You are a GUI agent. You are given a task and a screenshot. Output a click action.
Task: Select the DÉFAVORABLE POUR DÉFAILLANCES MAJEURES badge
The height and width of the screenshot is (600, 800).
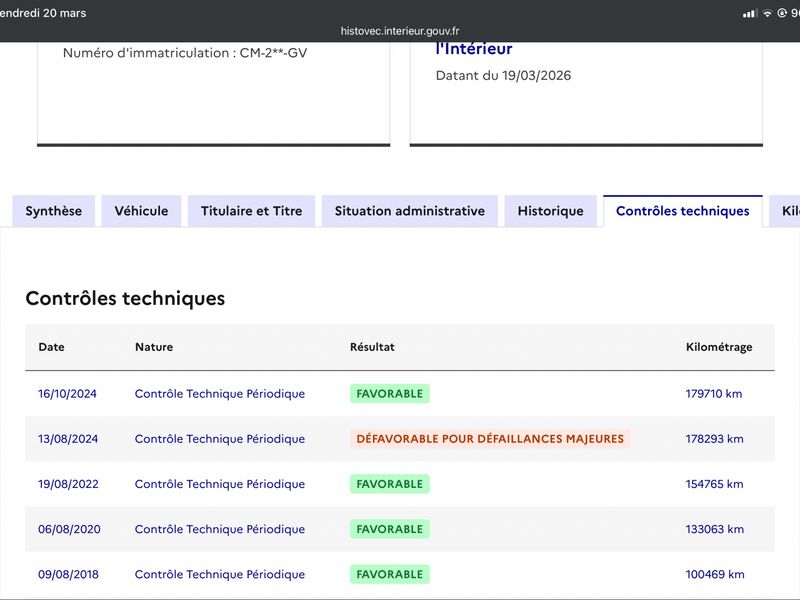pyautogui.click(x=490, y=439)
